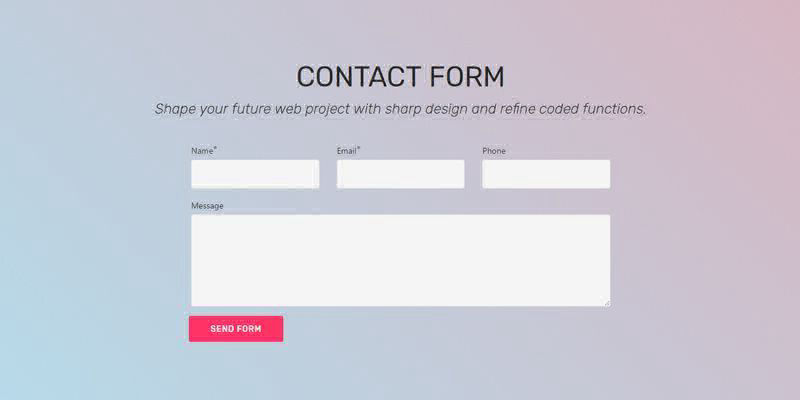Click the Name field label
This screenshot has width=800, height=400.
(202, 151)
